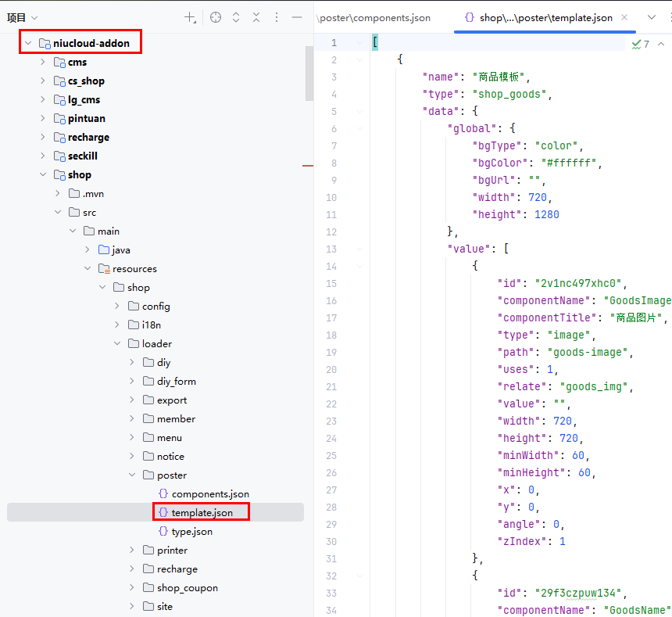Click the locate opened file target icon
This screenshot has width=672, height=617.
point(216,17)
